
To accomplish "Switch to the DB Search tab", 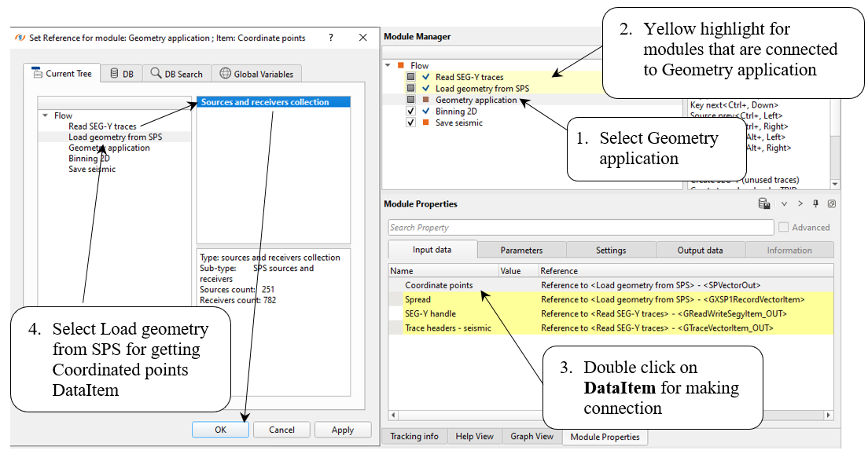I will point(177,74).
